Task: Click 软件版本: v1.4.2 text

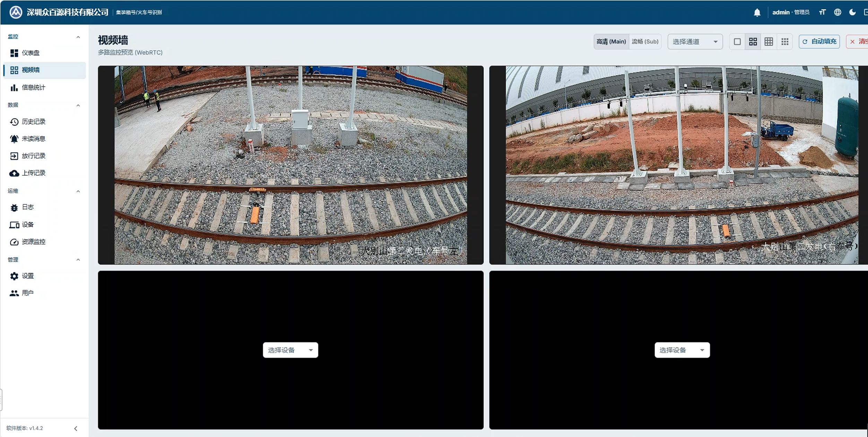Action: pyautogui.click(x=25, y=428)
